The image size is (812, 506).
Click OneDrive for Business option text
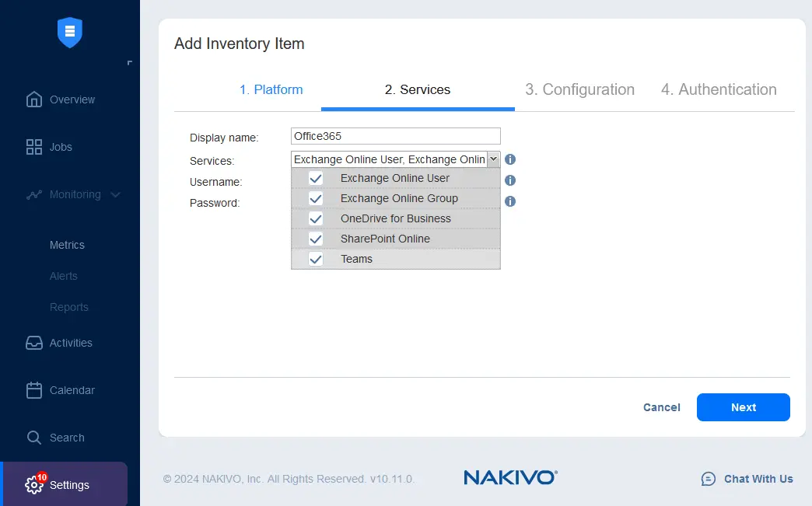tap(396, 218)
